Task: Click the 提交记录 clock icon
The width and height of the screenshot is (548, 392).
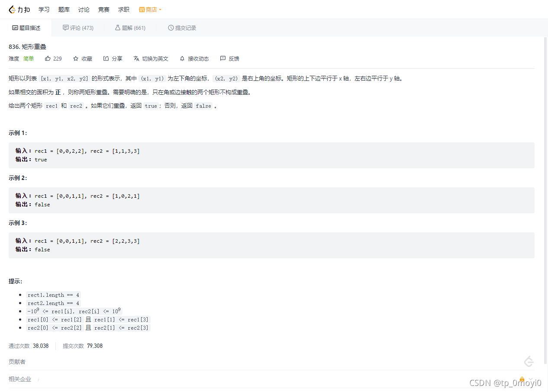Action: (171, 27)
